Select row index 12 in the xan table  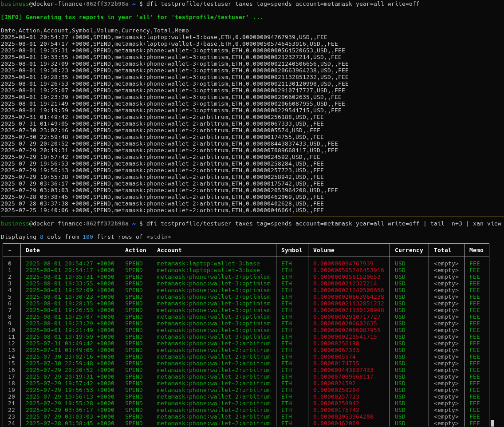pyautogui.click(x=12, y=344)
